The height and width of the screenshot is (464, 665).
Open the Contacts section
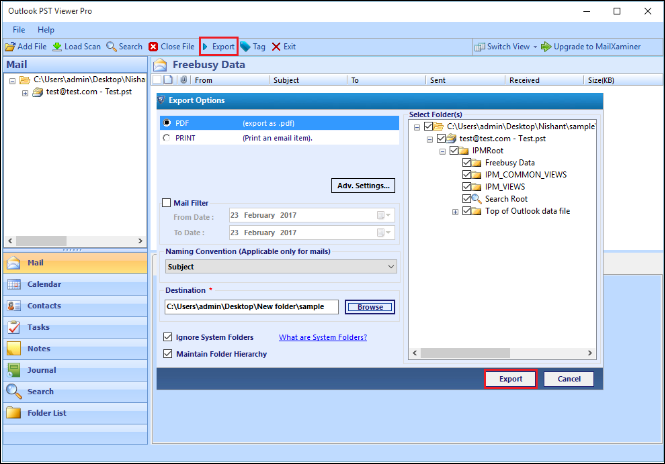(75, 306)
